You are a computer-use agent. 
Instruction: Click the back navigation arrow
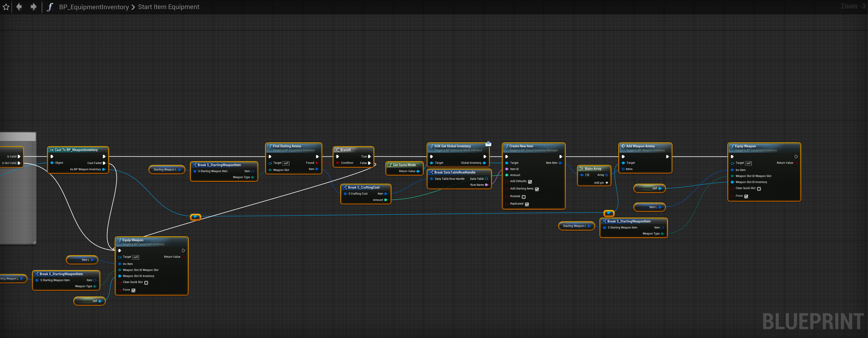(x=19, y=7)
